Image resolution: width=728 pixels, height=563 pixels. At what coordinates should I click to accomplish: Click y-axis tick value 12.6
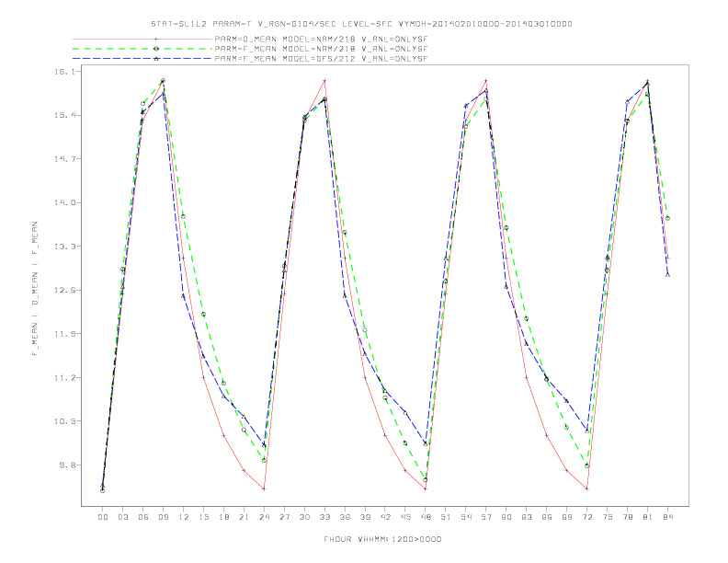click(64, 291)
